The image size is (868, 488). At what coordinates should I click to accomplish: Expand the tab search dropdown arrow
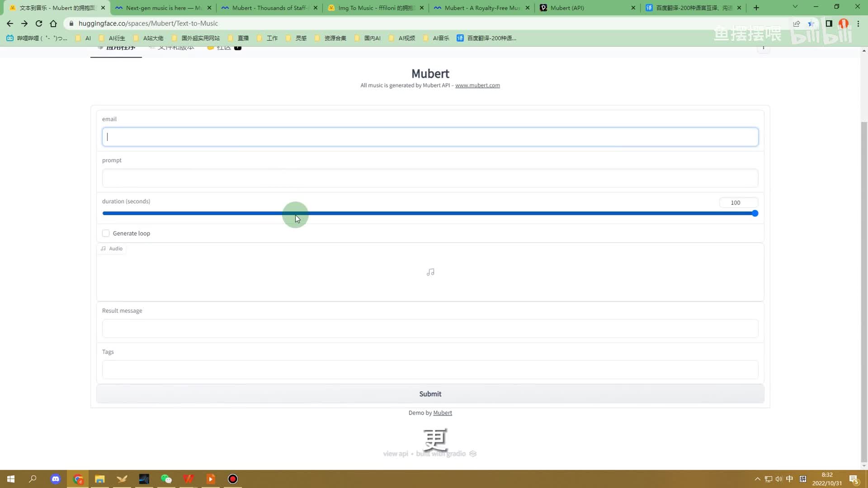pyautogui.click(x=795, y=7)
